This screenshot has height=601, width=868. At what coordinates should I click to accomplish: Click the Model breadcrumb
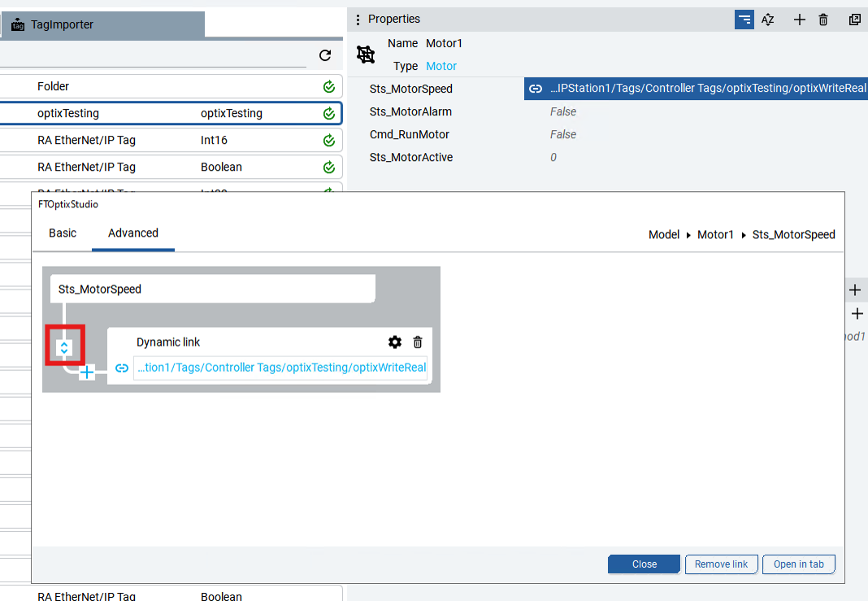pyautogui.click(x=664, y=235)
